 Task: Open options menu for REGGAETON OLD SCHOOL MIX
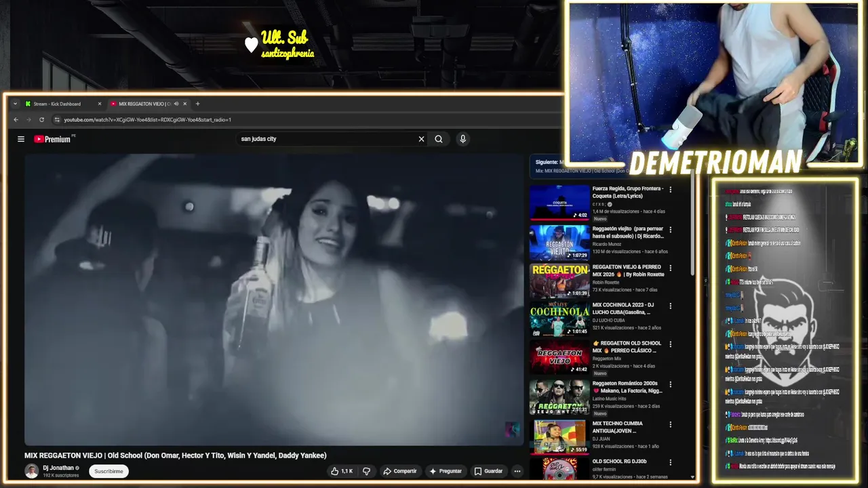click(671, 344)
